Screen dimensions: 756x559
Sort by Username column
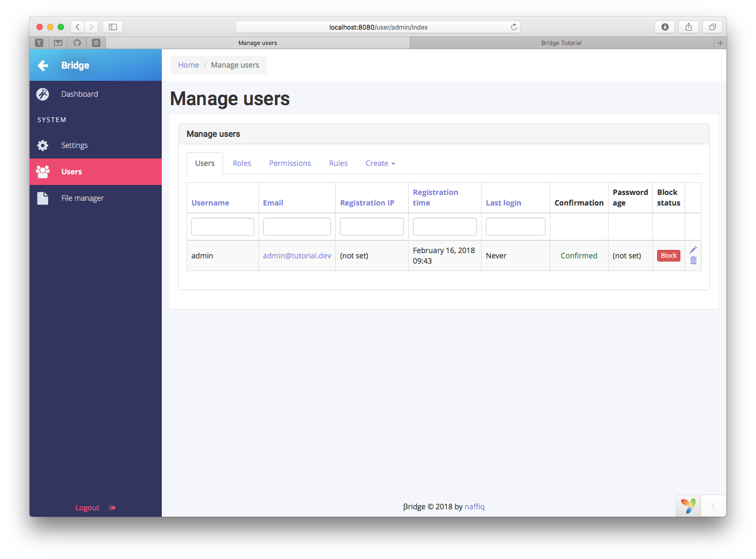tap(210, 203)
